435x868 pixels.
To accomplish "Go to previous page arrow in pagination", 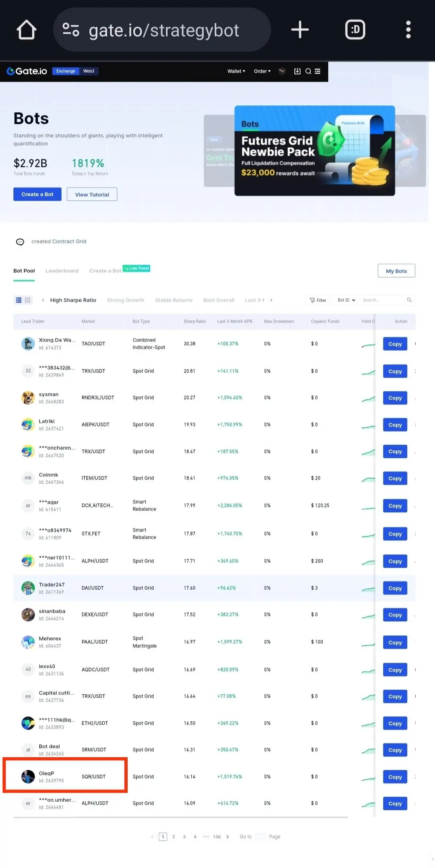I will (152, 837).
